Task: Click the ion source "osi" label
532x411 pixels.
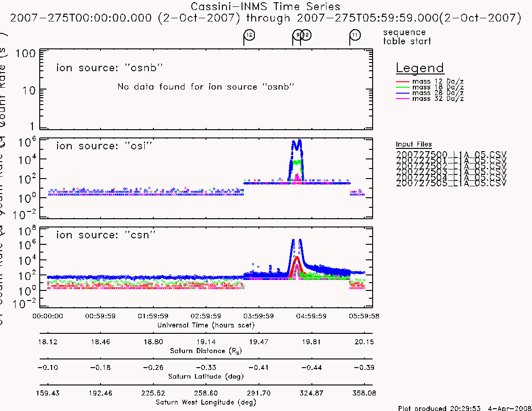Action: tap(104, 146)
